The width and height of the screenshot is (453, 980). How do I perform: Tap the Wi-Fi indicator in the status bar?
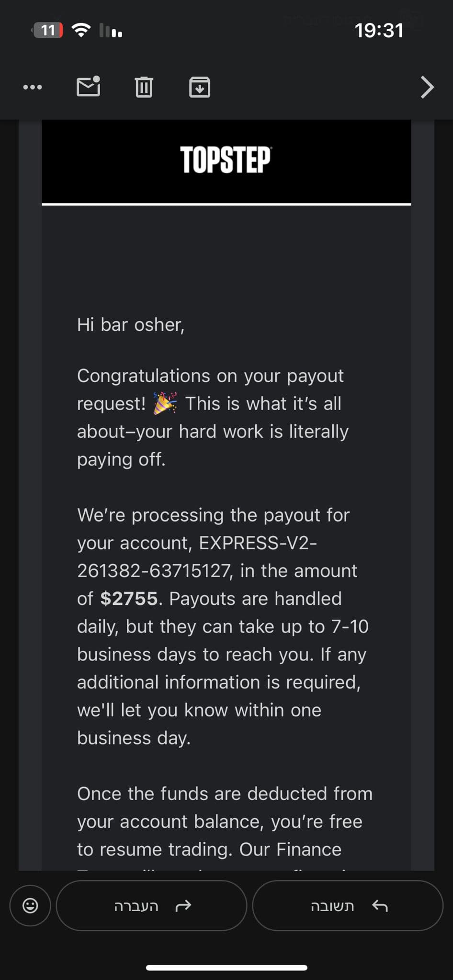coord(81,30)
